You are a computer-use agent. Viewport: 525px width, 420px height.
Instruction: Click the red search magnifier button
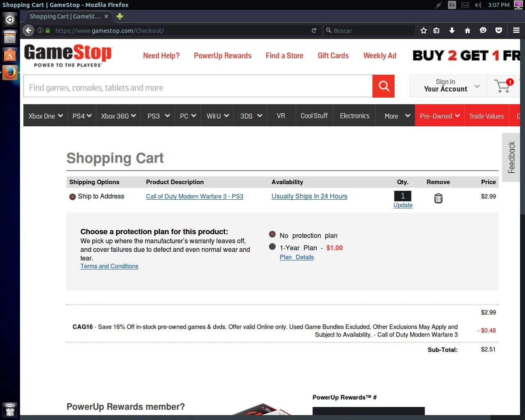tap(383, 86)
